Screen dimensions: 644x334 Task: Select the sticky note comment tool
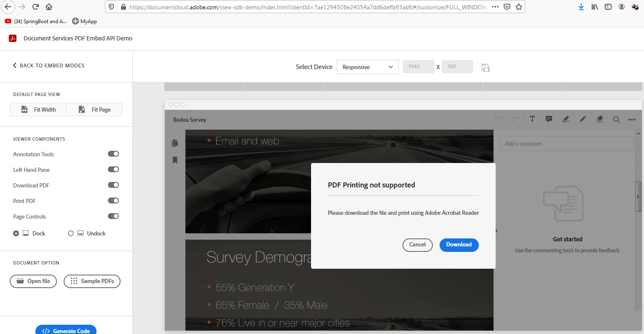549,119
